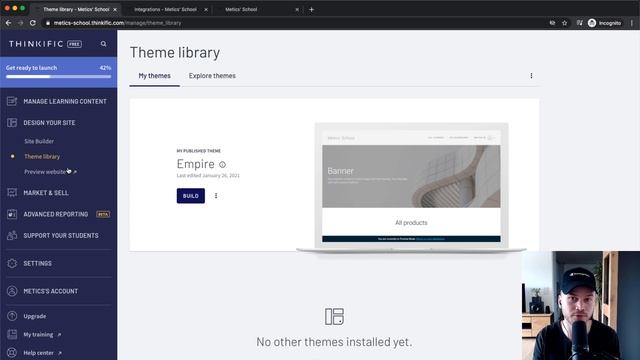Click the Empire theme name
The height and width of the screenshot is (360, 640).
tap(196, 164)
